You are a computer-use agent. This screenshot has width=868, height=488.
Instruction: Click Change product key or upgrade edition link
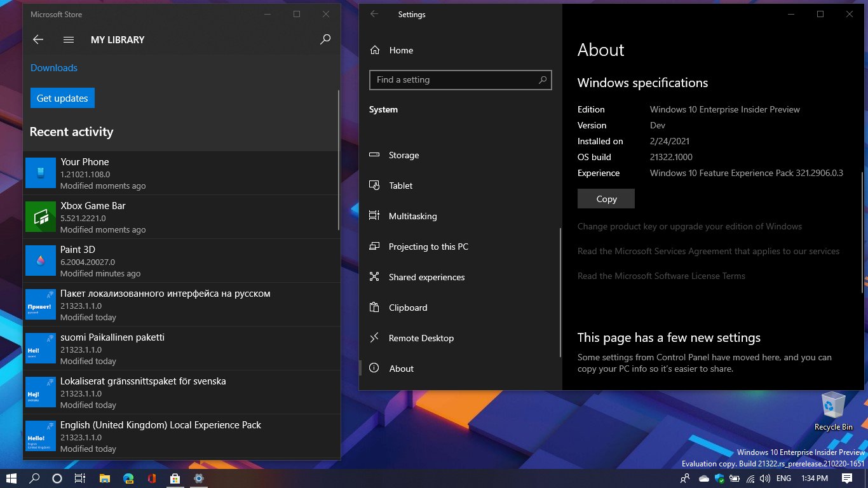pos(689,226)
